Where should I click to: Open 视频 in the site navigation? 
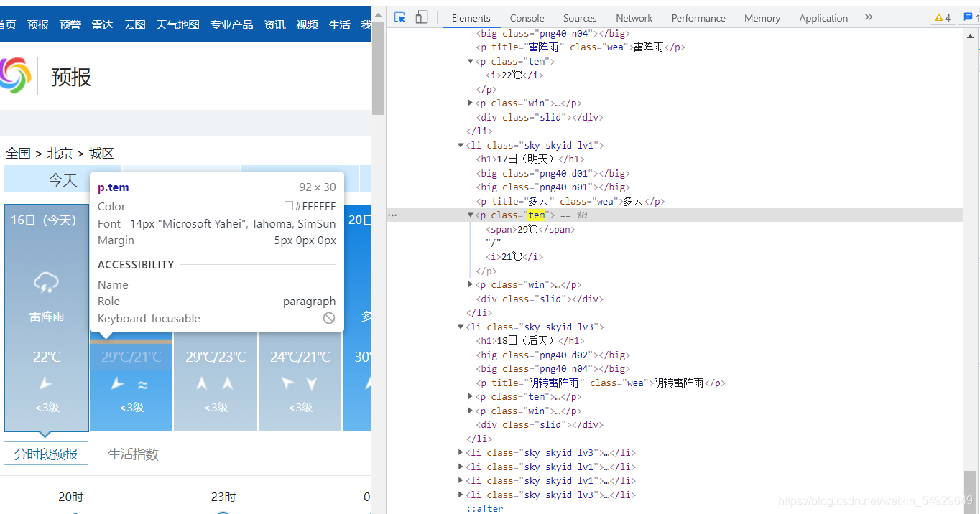click(308, 24)
